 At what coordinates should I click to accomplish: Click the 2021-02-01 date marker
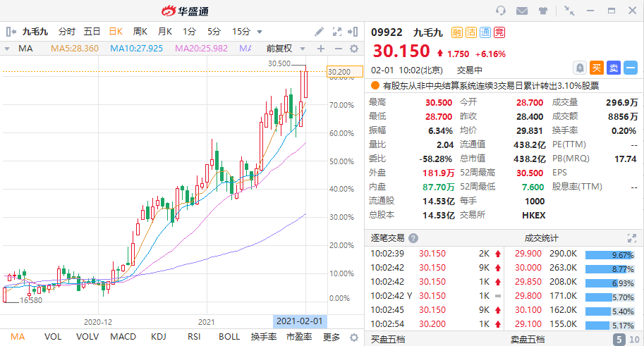[x=300, y=321]
